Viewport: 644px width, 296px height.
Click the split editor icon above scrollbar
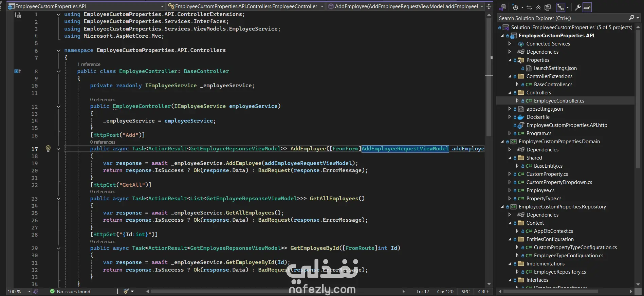coord(489,6)
